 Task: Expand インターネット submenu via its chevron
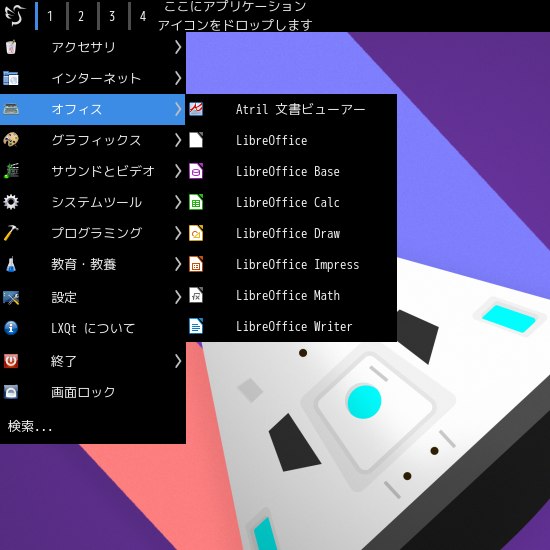click(x=178, y=78)
